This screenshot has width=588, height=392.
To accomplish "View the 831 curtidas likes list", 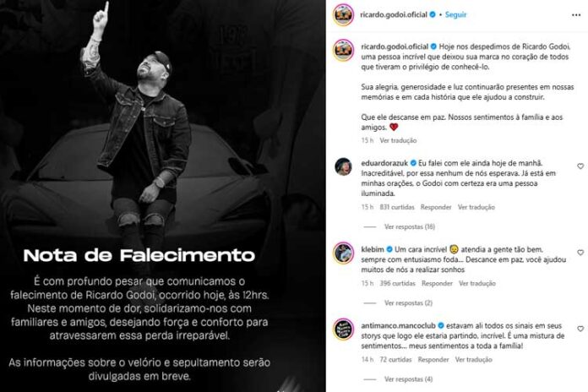I will pyautogui.click(x=397, y=207).
